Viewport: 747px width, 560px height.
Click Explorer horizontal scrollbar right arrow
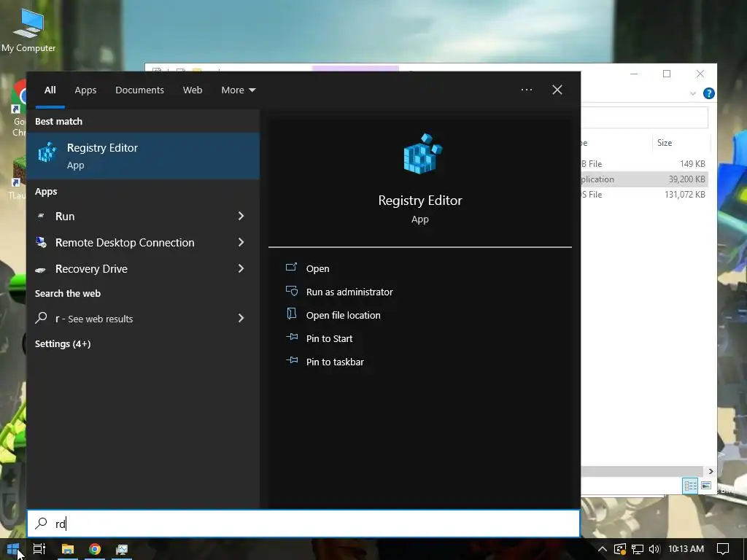click(711, 471)
